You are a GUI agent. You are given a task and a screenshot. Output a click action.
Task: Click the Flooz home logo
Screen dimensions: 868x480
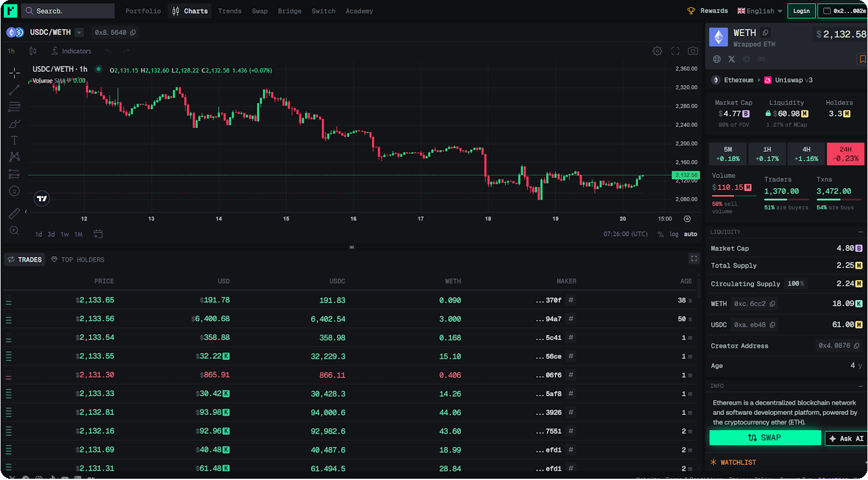pyautogui.click(x=10, y=11)
